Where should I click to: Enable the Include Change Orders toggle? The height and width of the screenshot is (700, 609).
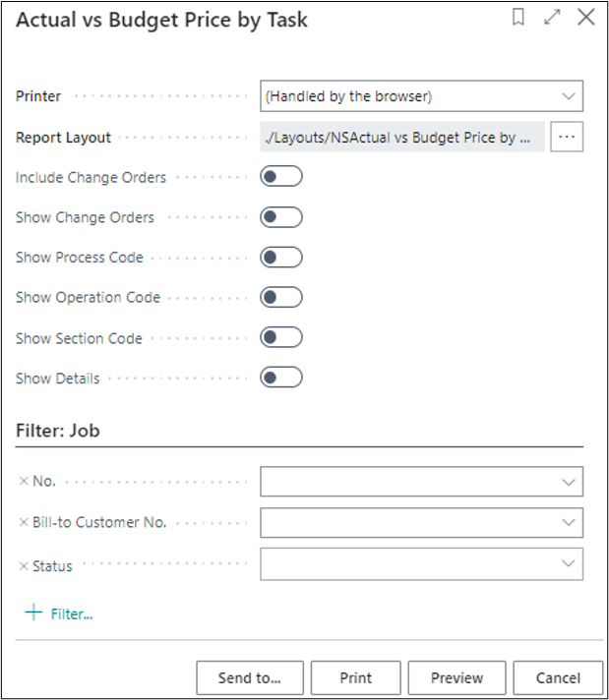click(x=280, y=177)
